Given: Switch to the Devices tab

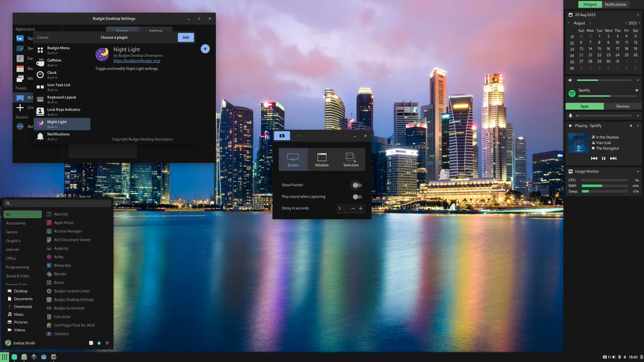Looking at the screenshot, I should 621,106.
